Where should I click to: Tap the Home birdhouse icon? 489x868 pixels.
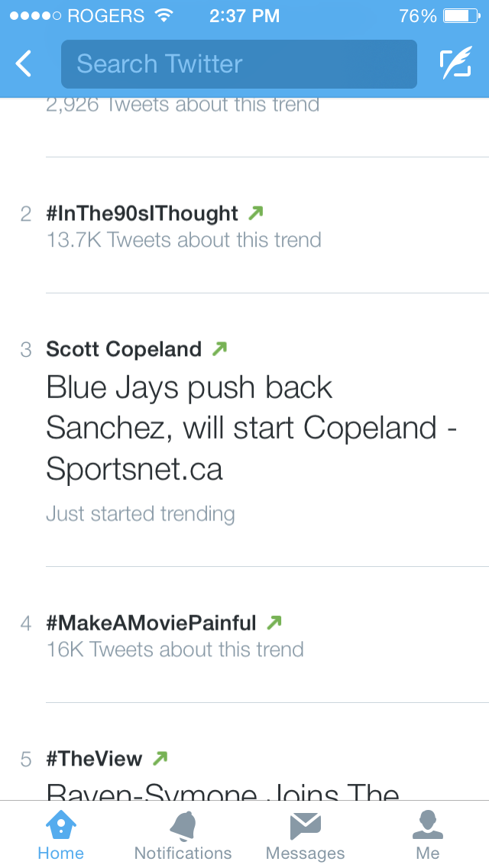pos(60,825)
